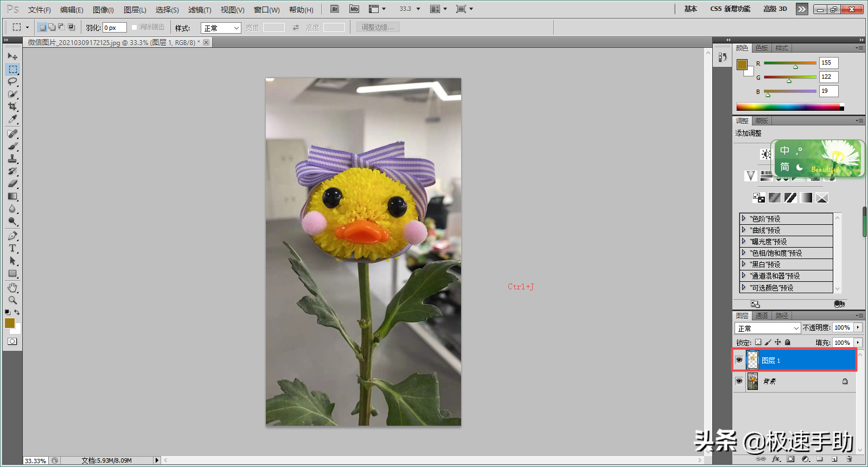Open the 样式 style dropdown

221,28
